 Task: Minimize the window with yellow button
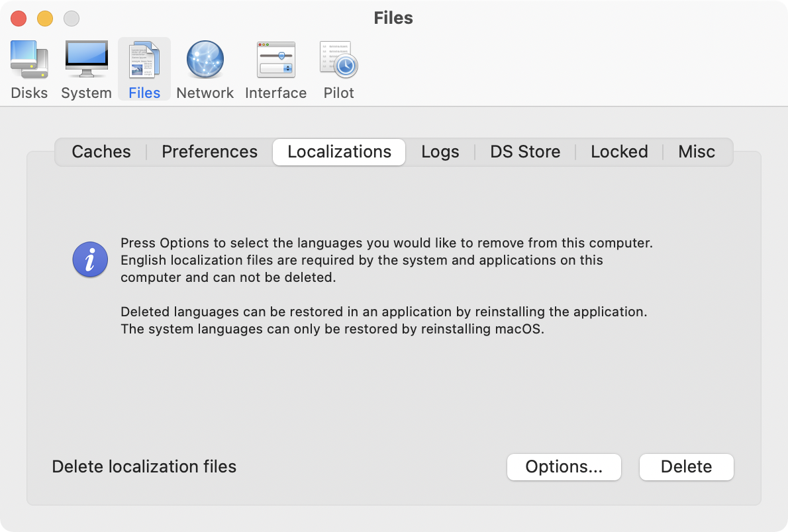coord(45,19)
